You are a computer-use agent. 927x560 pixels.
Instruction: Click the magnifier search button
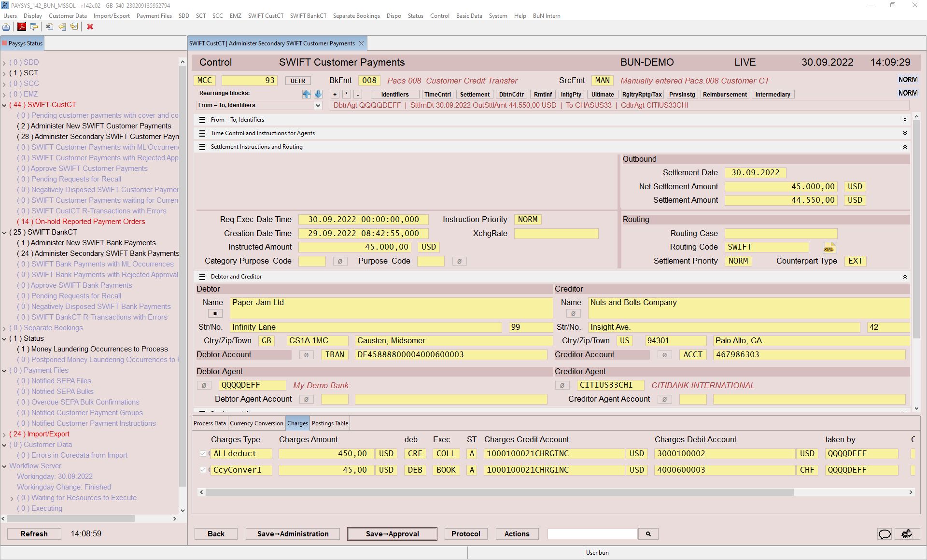[x=648, y=534]
